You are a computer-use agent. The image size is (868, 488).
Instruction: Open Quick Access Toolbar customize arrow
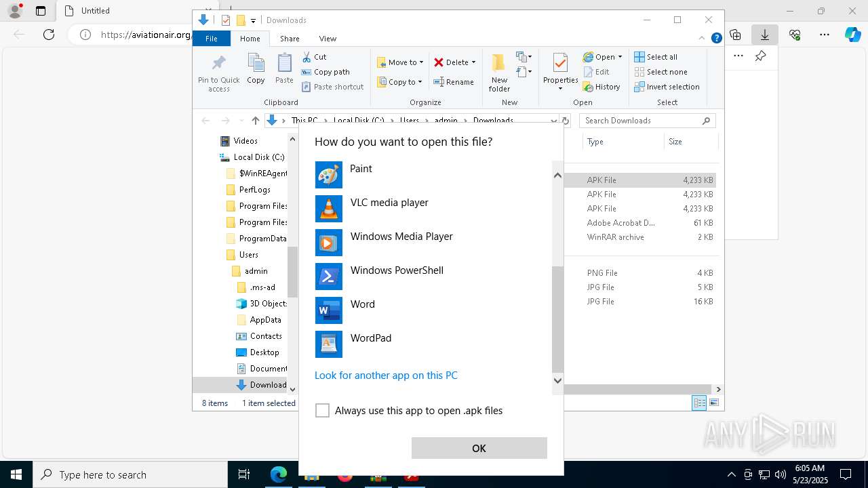click(x=253, y=20)
